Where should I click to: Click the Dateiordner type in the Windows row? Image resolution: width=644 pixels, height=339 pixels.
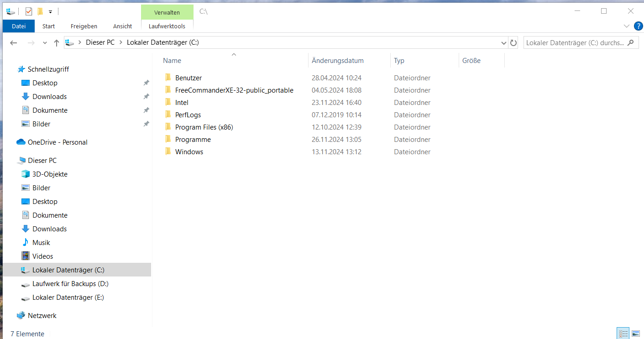pos(412,152)
